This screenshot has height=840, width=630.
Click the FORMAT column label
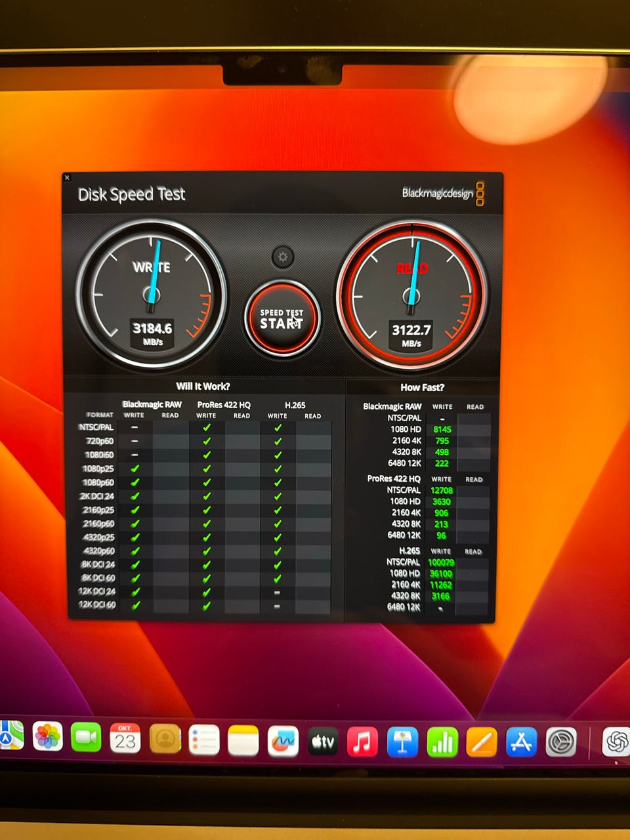(100, 415)
